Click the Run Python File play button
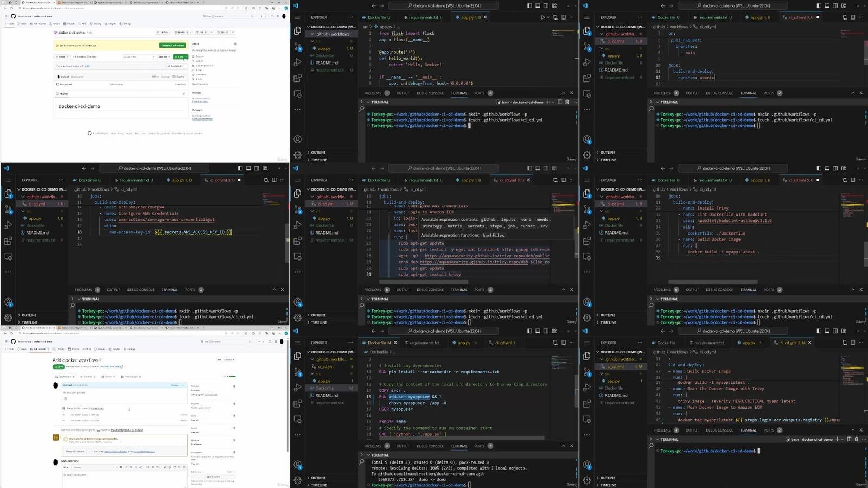 (542, 17)
